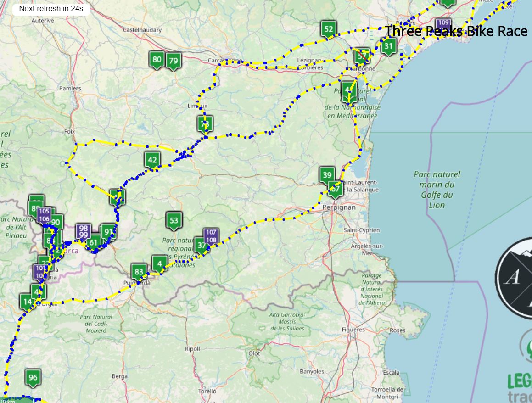Image resolution: width=532 pixels, height=403 pixels.
Task: Select the rider marker below marker 39
Action: [335, 189]
